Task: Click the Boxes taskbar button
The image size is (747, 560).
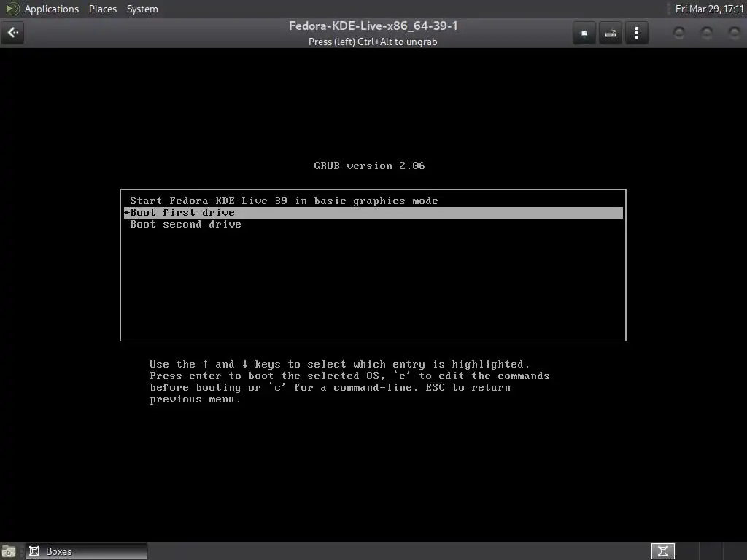Action: pyautogui.click(x=86, y=551)
